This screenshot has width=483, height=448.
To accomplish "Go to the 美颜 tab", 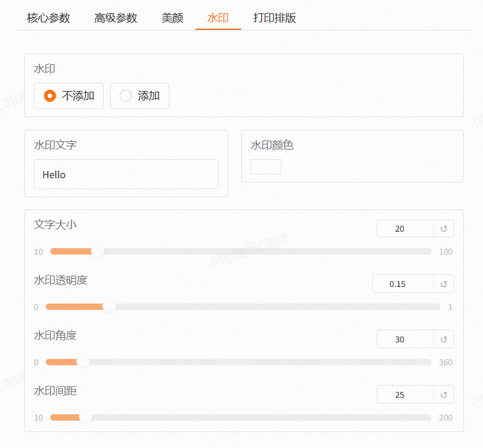I will (x=172, y=18).
